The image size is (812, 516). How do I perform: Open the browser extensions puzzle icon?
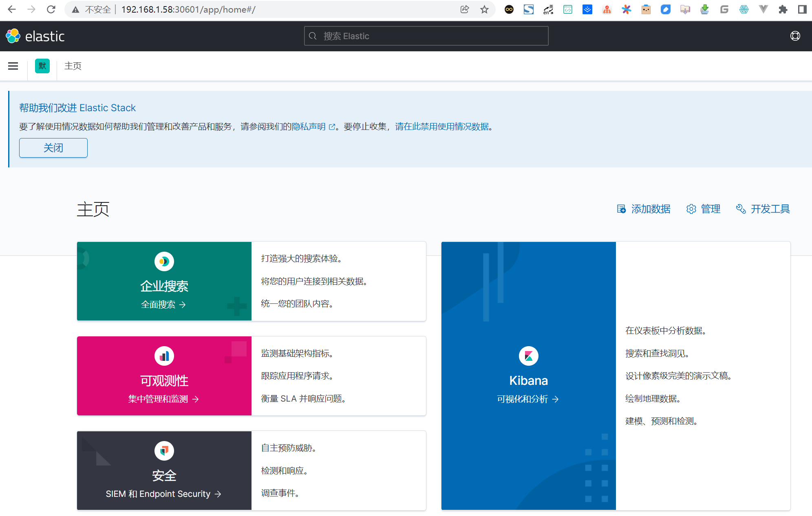pyautogui.click(x=783, y=9)
